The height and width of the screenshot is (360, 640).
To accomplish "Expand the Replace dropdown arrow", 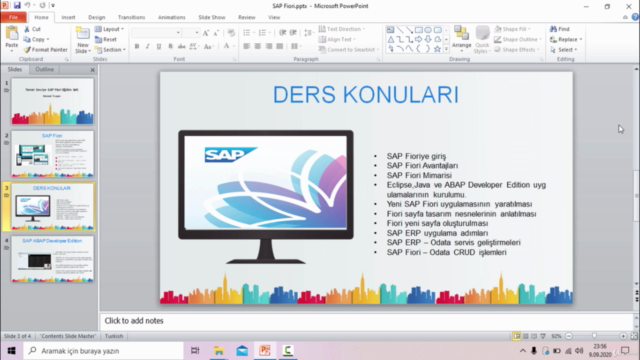I will [x=581, y=40].
